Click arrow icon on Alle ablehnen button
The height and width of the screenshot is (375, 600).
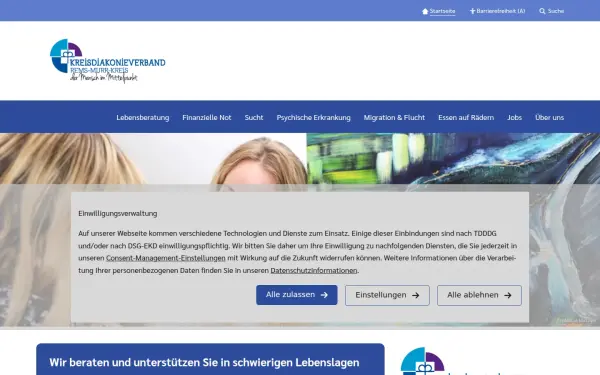pyautogui.click(x=508, y=295)
